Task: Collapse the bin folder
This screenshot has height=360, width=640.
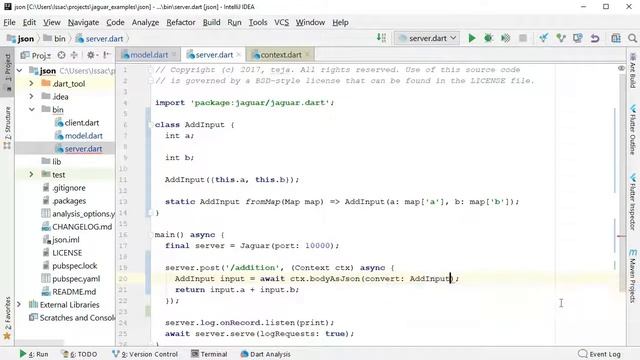Action: [31, 109]
